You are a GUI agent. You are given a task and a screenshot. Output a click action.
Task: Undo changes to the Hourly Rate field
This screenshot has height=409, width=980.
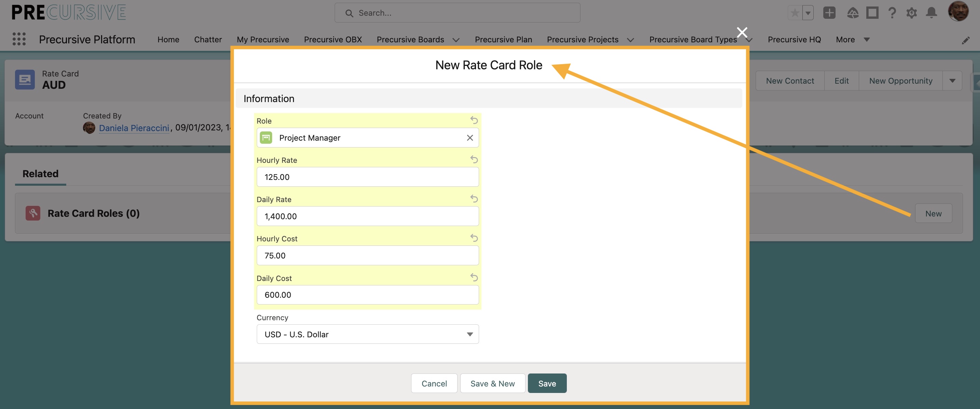point(474,159)
